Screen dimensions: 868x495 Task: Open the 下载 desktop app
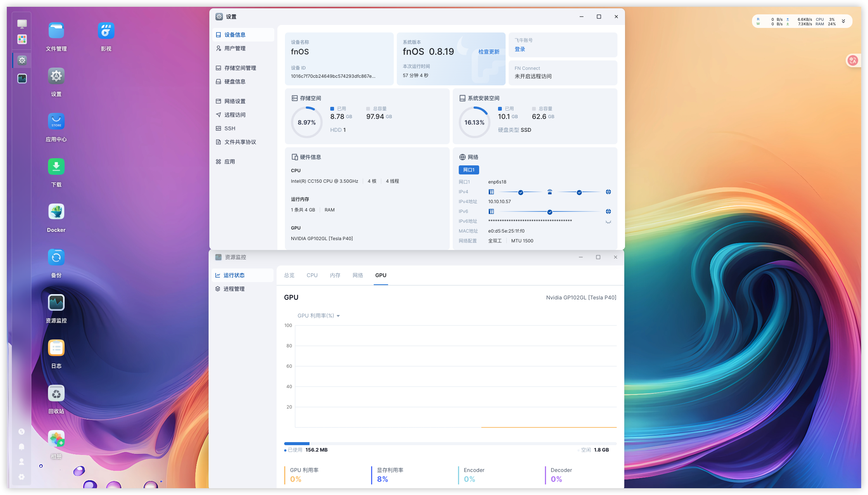[x=56, y=167]
